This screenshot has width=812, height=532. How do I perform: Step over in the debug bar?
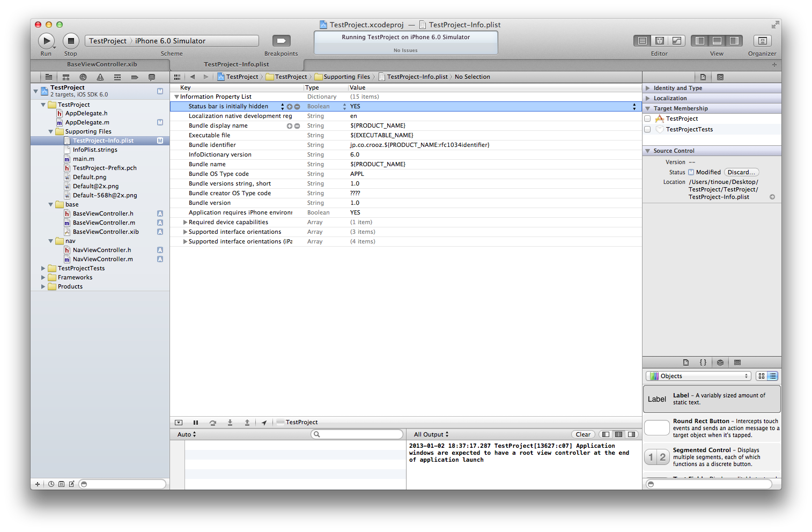[x=213, y=423]
